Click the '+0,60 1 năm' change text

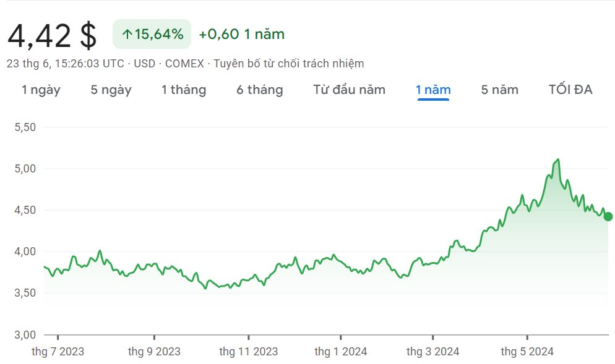click(241, 35)
